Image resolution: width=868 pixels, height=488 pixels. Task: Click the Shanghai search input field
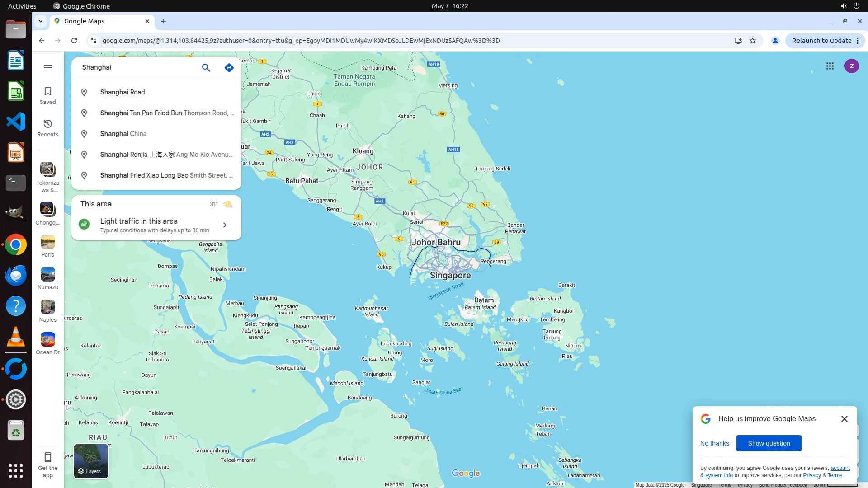(x=136, y=67)
